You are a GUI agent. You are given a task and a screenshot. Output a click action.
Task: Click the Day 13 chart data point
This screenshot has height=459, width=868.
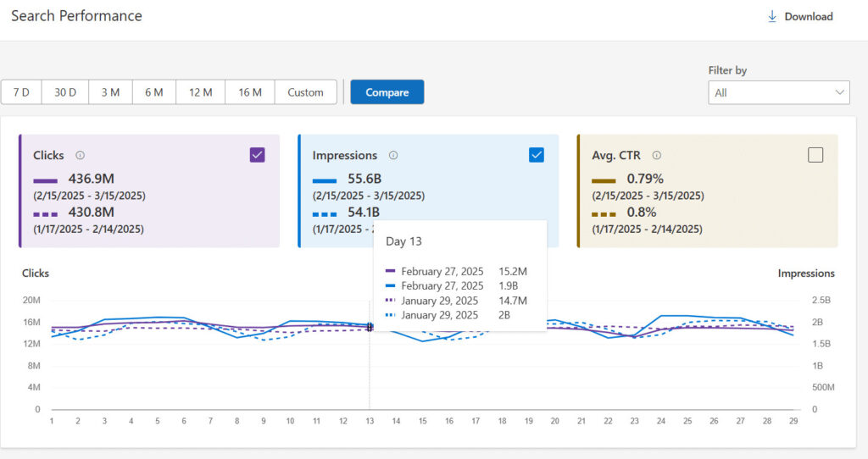click(370, 327)
